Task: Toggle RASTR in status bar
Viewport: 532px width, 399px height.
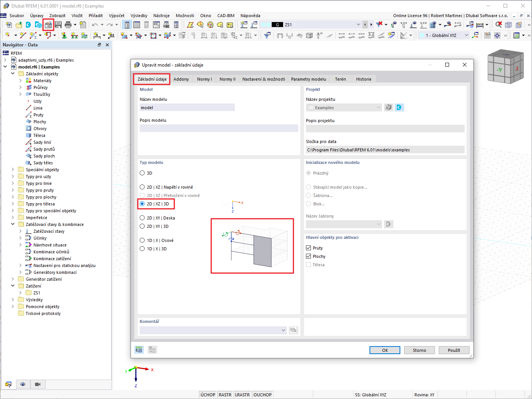Action: point(225,395)
